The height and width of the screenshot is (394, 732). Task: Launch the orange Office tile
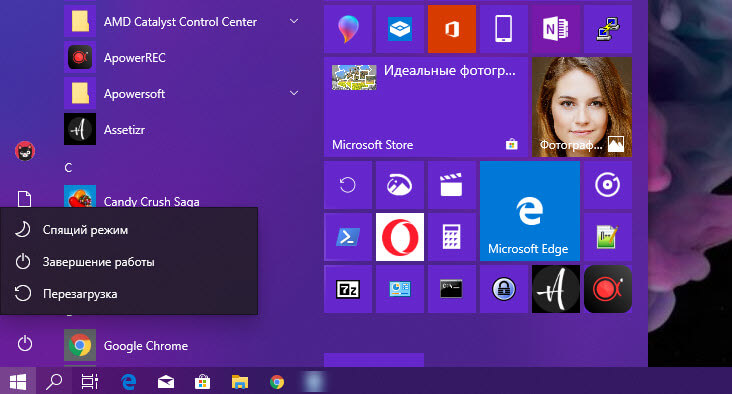click(x=452, y=29)
